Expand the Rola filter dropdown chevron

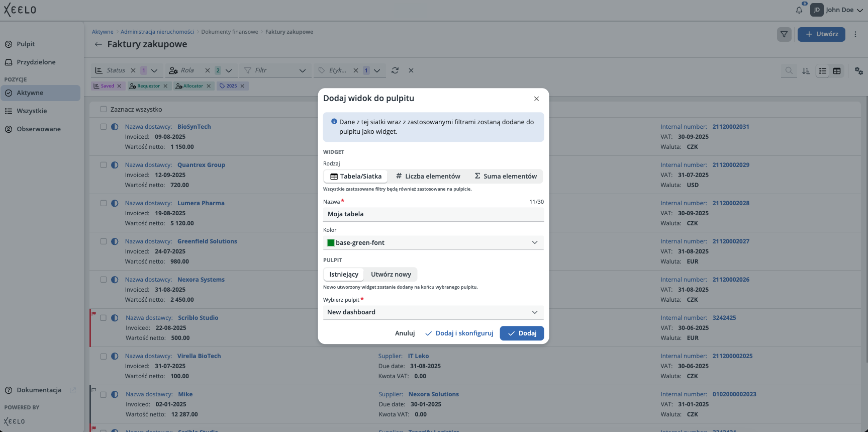pyautogui.click(x=229, y=71)
